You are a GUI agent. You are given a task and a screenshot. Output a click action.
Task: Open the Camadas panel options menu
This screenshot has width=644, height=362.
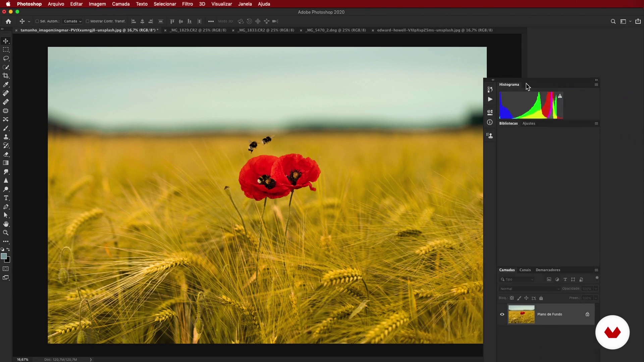tap(596, 270)
